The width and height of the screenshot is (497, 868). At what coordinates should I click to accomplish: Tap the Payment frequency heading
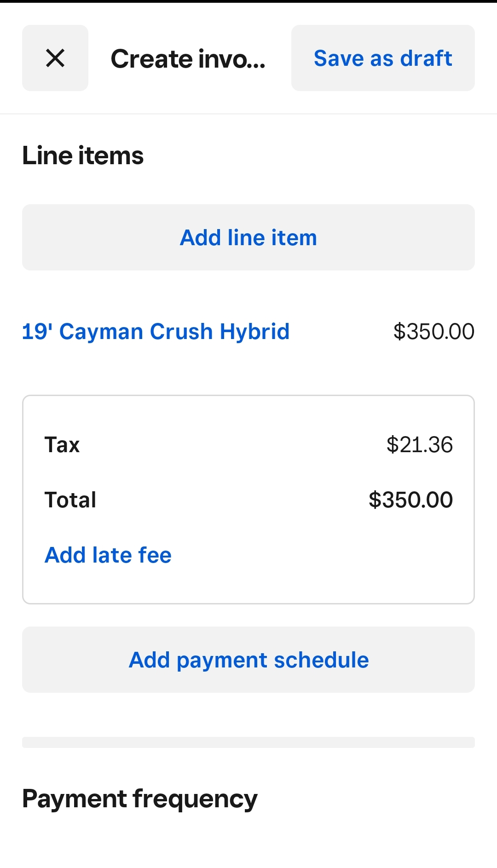click(x=139, y=799)
